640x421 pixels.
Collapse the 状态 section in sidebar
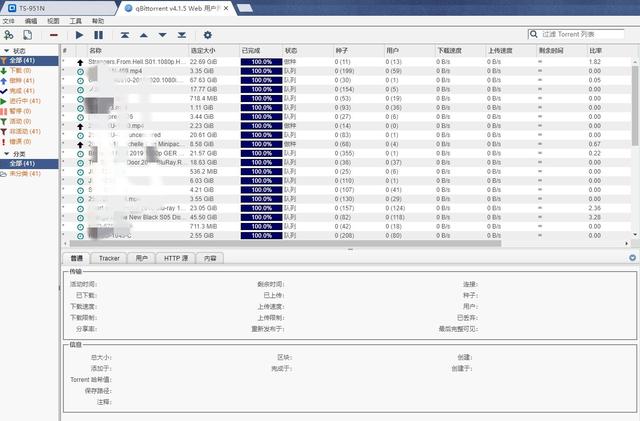(x=5, y=50)
